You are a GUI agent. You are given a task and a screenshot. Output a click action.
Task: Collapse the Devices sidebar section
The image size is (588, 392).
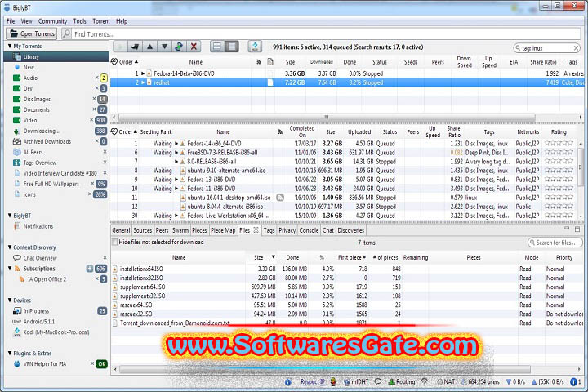pos(10,301)
